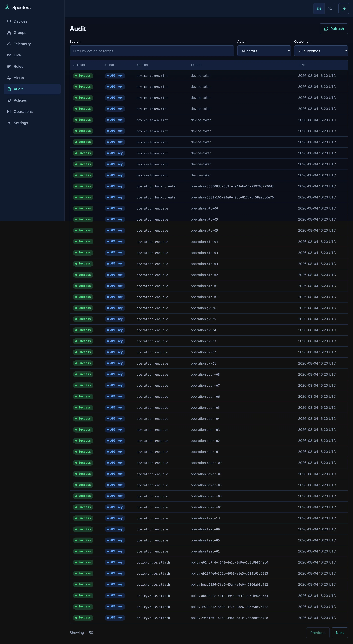Click policy beac2856-7fa0-45a4-a9e0-4616dab8df12 target
The width and height of the screenshot is (353, 644).
tap(229, 585)
